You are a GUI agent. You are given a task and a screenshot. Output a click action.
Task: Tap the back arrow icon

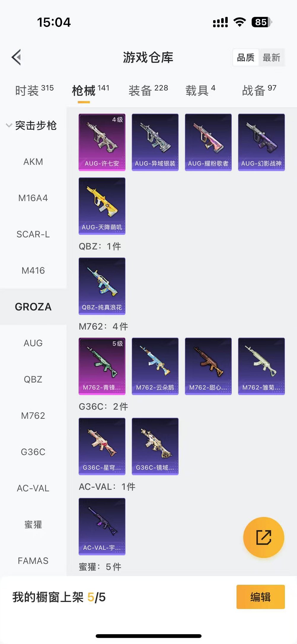16,57
